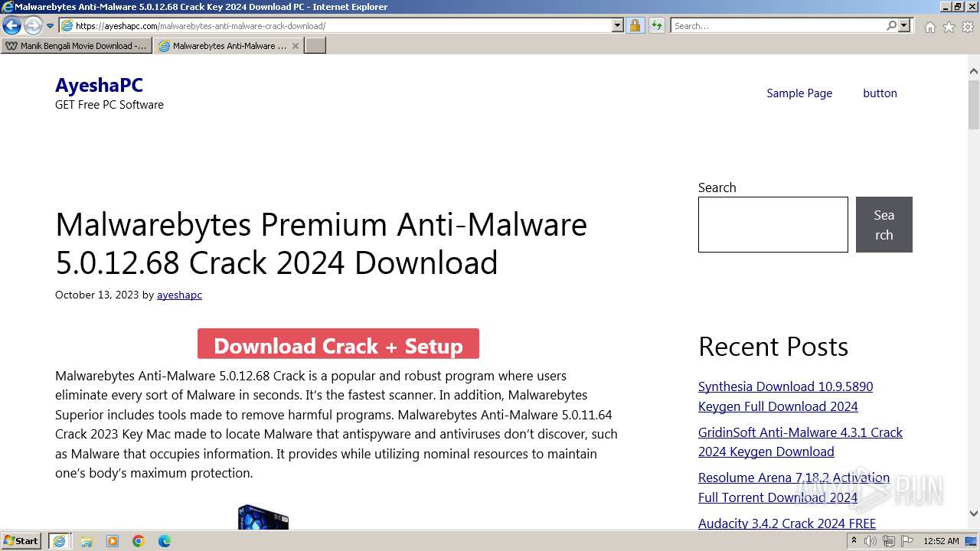Viewport: 980px width, 551px height.
Task: Open the Sample Page menu link
Action: [x=799, y=93]
